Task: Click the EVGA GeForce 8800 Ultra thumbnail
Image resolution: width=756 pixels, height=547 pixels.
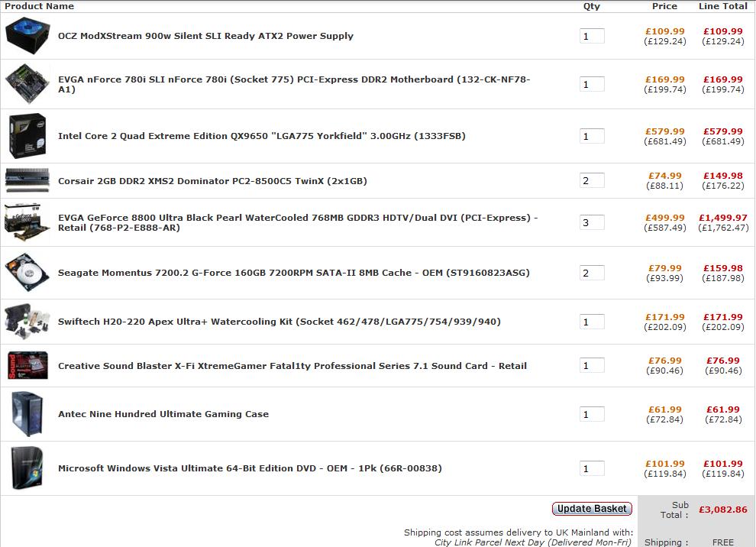Action: point(27,222)
